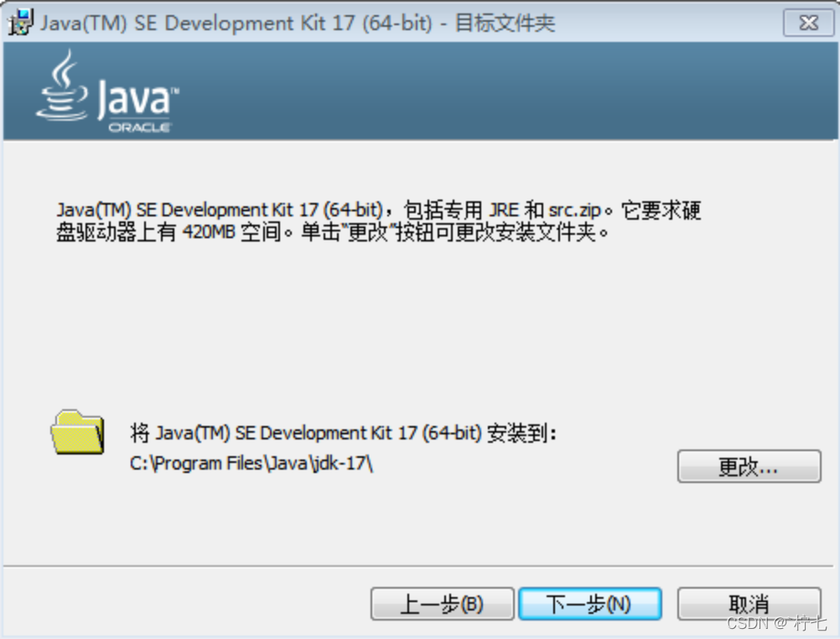Click the install path C:\Program Files\Java\jdk-17\
Viewport: 840px width, 639px height.
click(251, 463)
